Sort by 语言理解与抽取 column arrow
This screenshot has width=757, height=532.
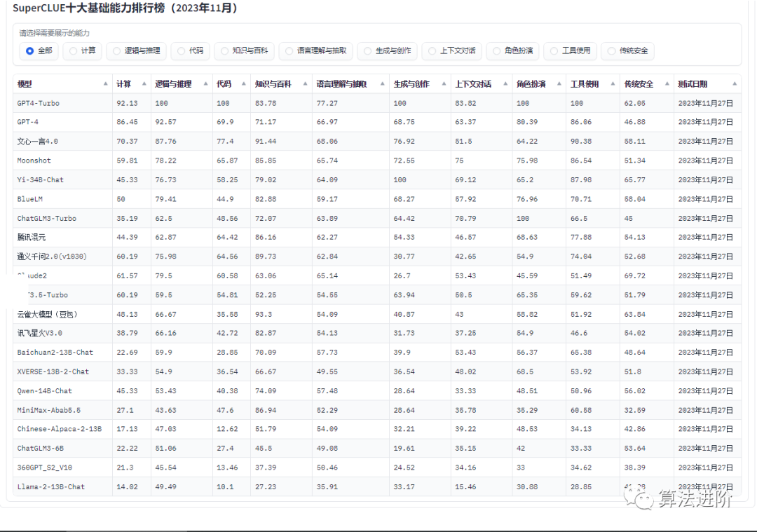(383, 84)
